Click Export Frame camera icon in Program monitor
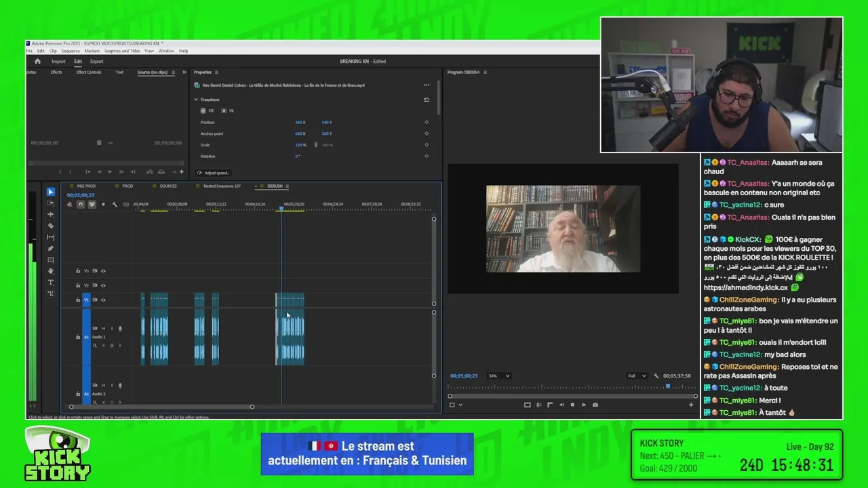Image resolution: width=868 pixels, height=488 pixels. (x=595, y=405)
